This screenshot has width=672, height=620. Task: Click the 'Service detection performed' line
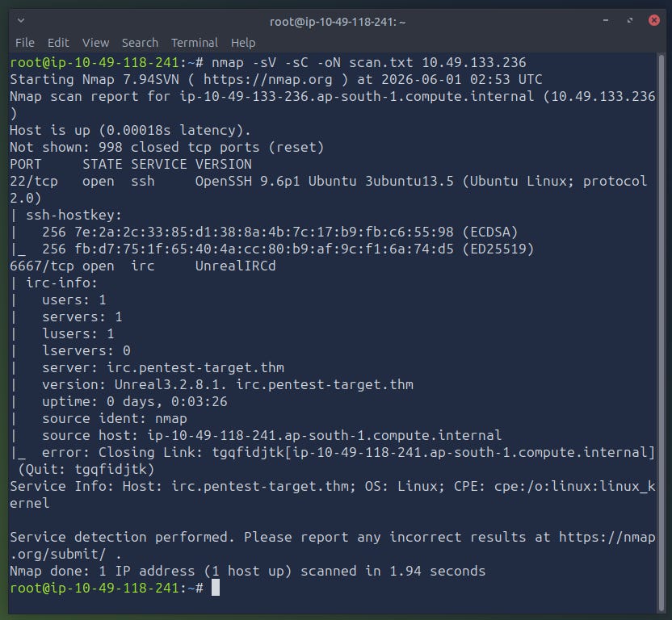(x=333, y=538)
